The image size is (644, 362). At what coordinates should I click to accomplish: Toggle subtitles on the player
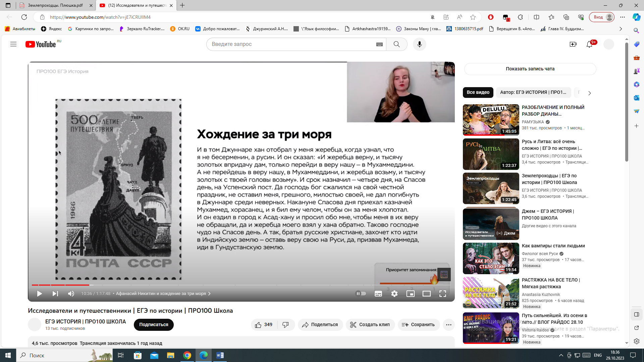click(x=378, y=294)
